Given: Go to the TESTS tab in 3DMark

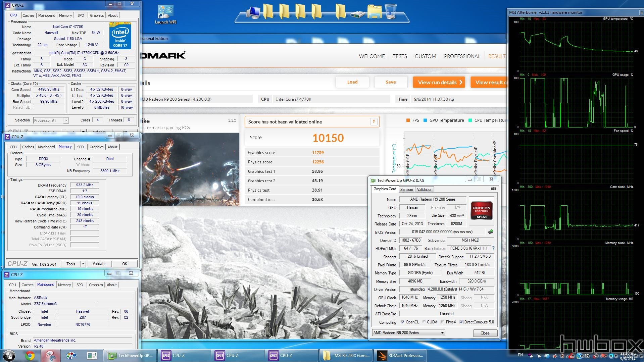Looking at the screenshot, I should (x=400, y=56).
